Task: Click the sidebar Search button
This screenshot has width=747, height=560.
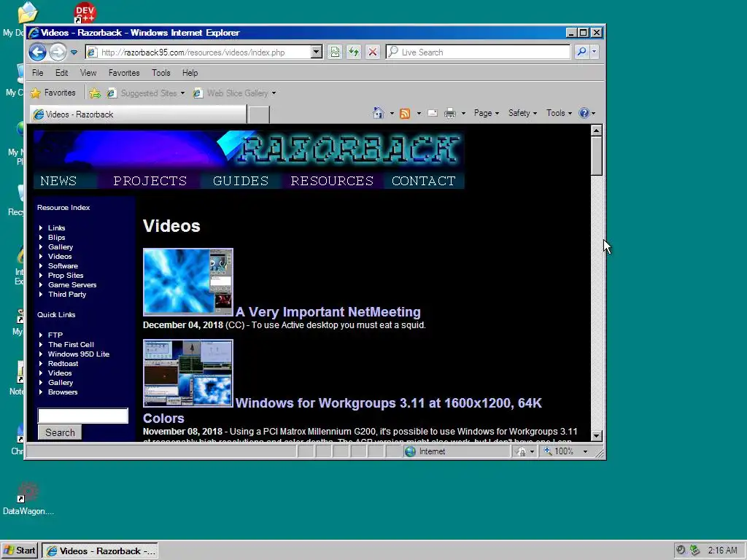Action: click(x=60, y=432)
